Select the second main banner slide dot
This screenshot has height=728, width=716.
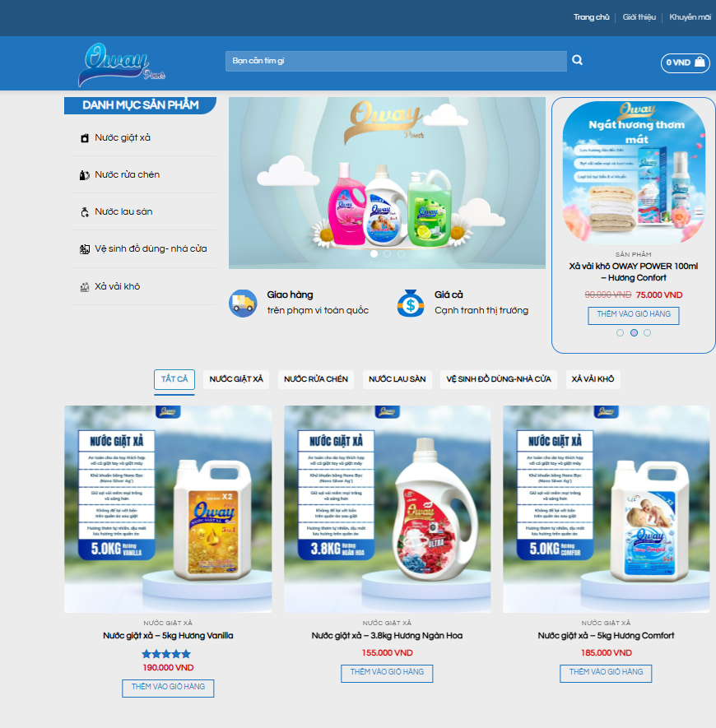388,254
